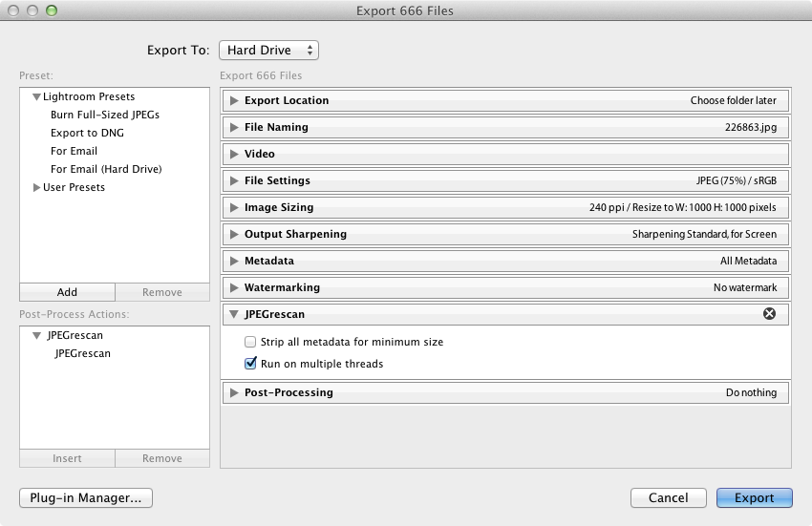Expand the Image Sizing section
This screenshot has width=812, height=526.
[234, 207]
